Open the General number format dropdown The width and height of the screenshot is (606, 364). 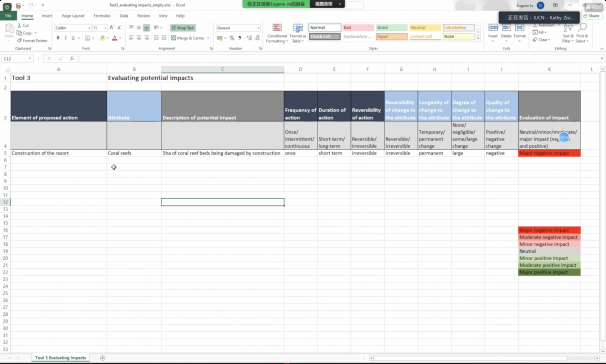pos(258,28)
